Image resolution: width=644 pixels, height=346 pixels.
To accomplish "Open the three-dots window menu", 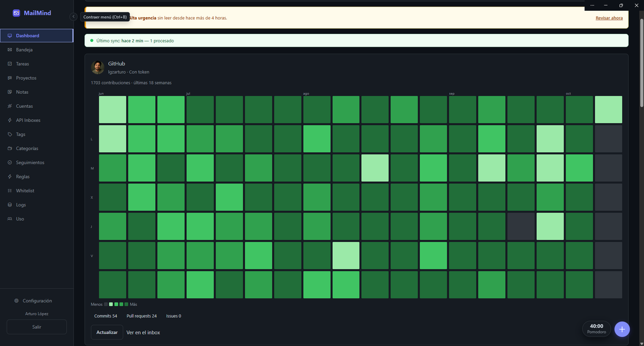I will (x=592, y=5).
